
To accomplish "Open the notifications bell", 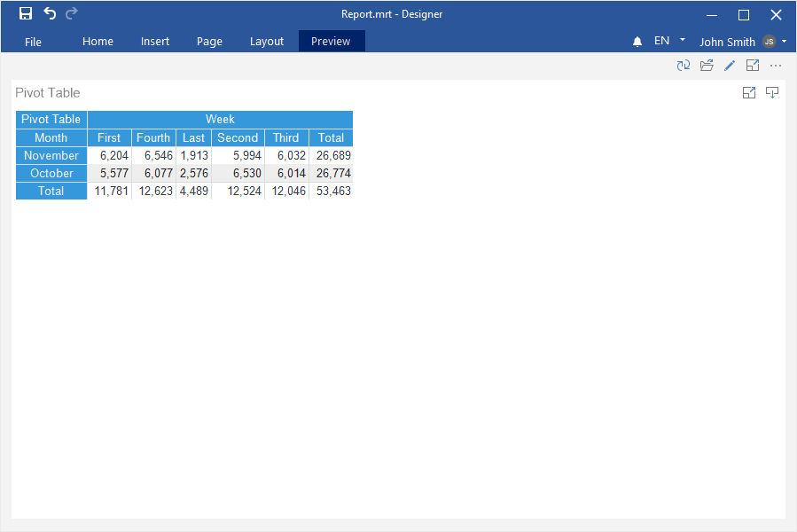I will 637,42.
